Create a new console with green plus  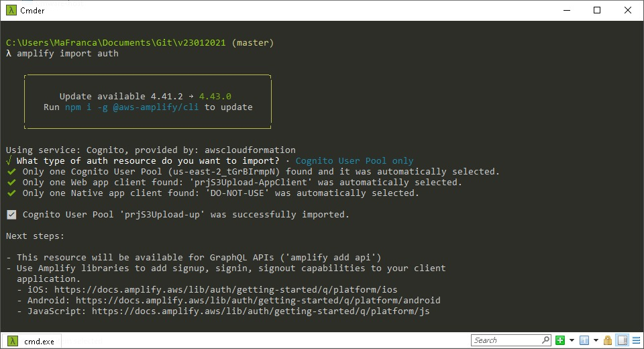coord(559,340)
